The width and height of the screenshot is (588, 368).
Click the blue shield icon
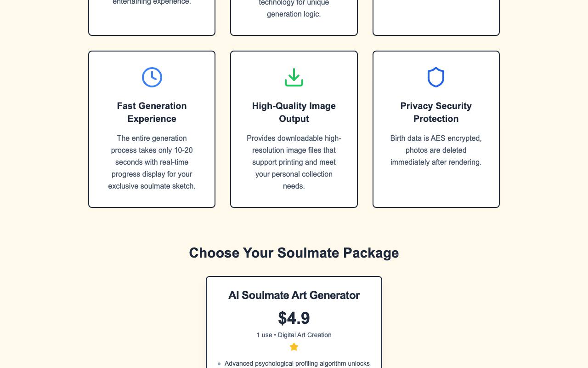pos(436,77)
